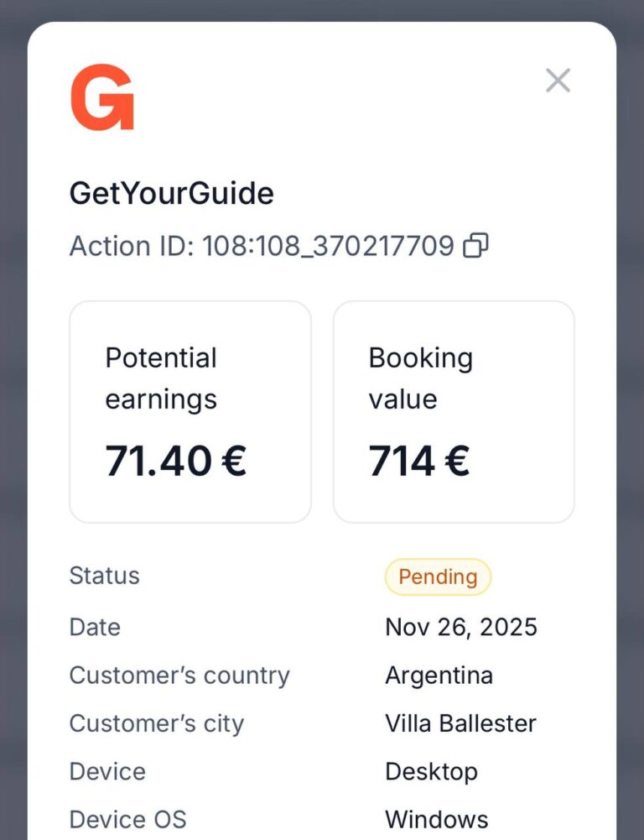Click the GetYourGuide title text
This screenshot has width=644, height=840.
(171, 194)
